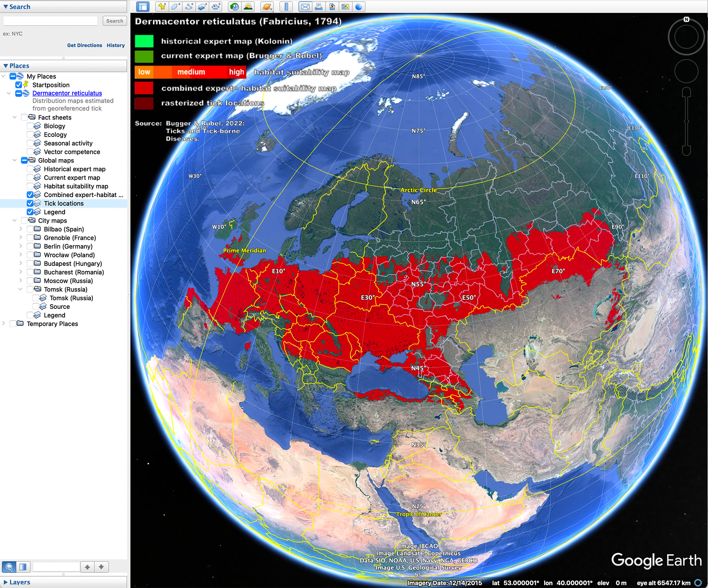Screen dimensions: 708x588
Task: Select the Temporary Places folder
Action: [x=52, y=324]
